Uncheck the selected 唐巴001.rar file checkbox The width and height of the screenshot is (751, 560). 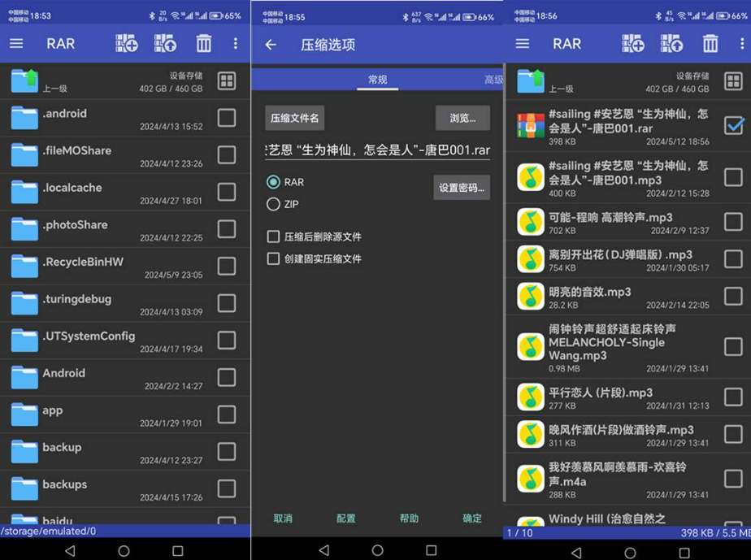click(x=733, y=125)
